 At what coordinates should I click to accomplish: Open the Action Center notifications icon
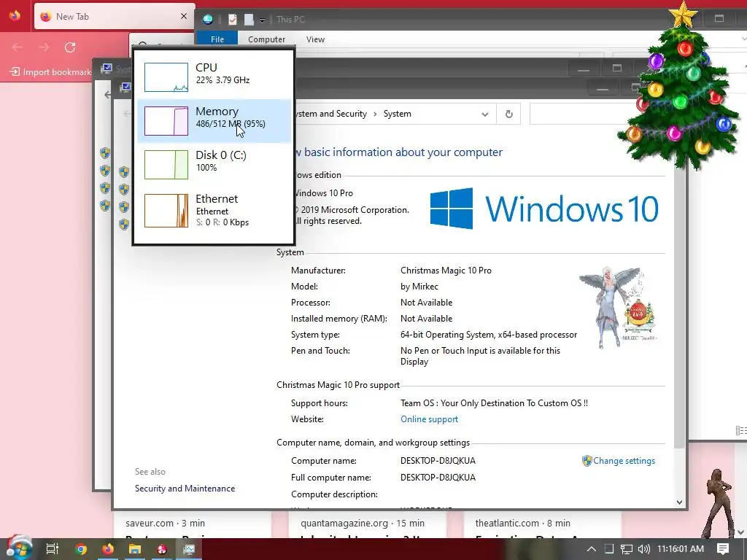(723, 549)
